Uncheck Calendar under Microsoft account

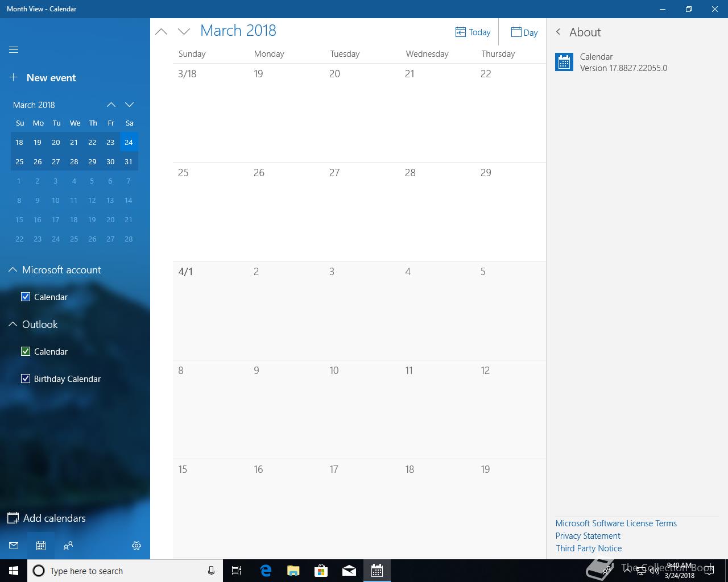[x=26, y=297]
